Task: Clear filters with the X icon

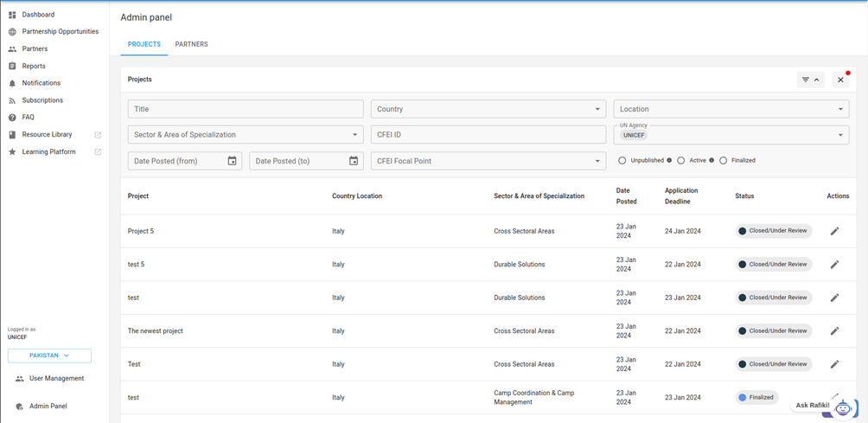Action: 840,80
